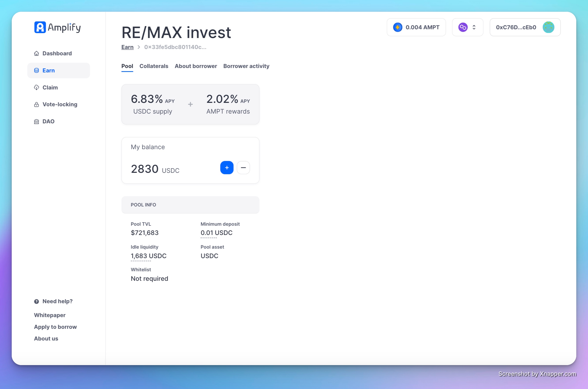This screenshot has width=588, height=389.
Task: Click Apply to borrow
Action: (55, 327)
